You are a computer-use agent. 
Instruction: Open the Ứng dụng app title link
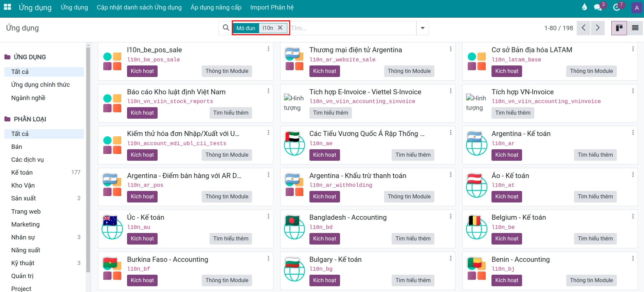click(x=35, y=7)
